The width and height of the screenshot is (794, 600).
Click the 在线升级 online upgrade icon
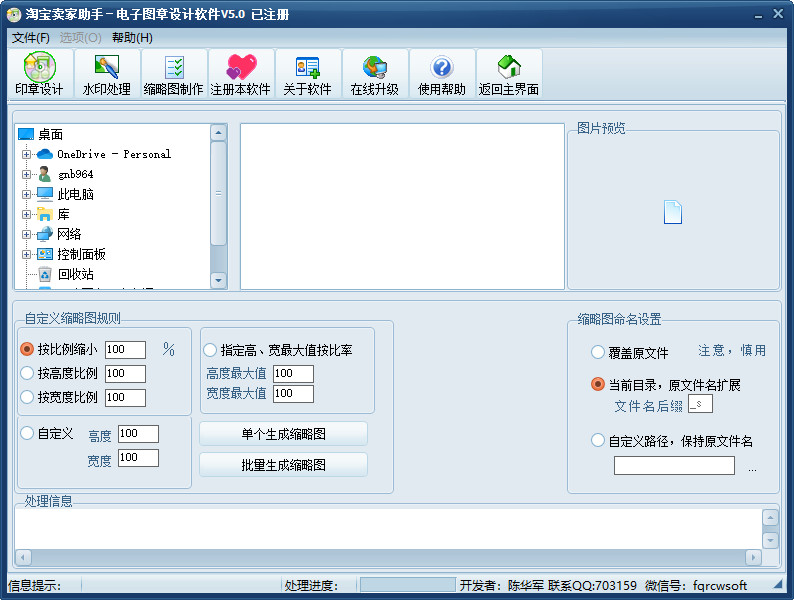375,67
